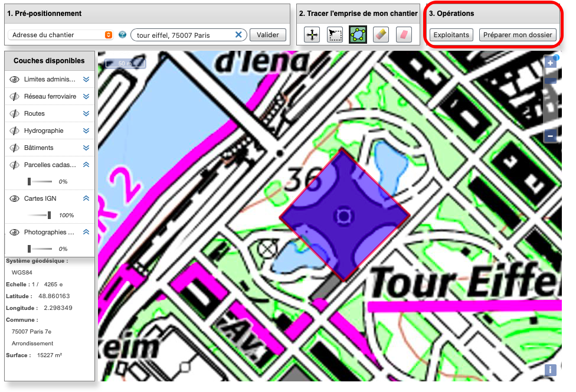Click the Valider button
576x392 pixels.
click(268, 35)
